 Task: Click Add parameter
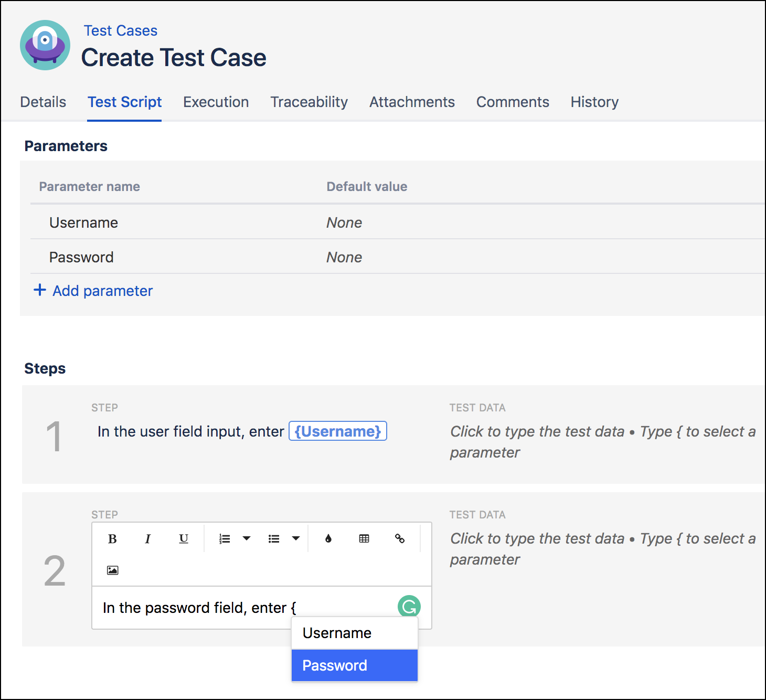(93, 290)
